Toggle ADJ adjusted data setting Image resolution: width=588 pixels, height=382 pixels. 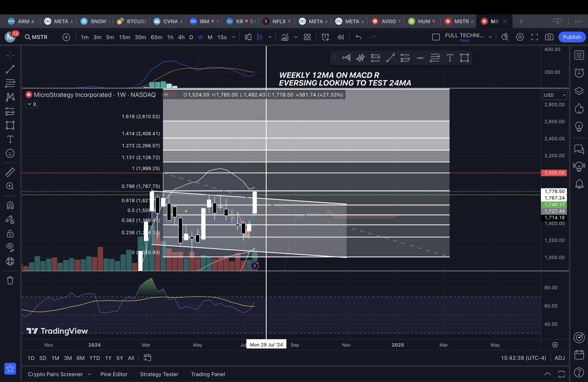coord(559,358)
